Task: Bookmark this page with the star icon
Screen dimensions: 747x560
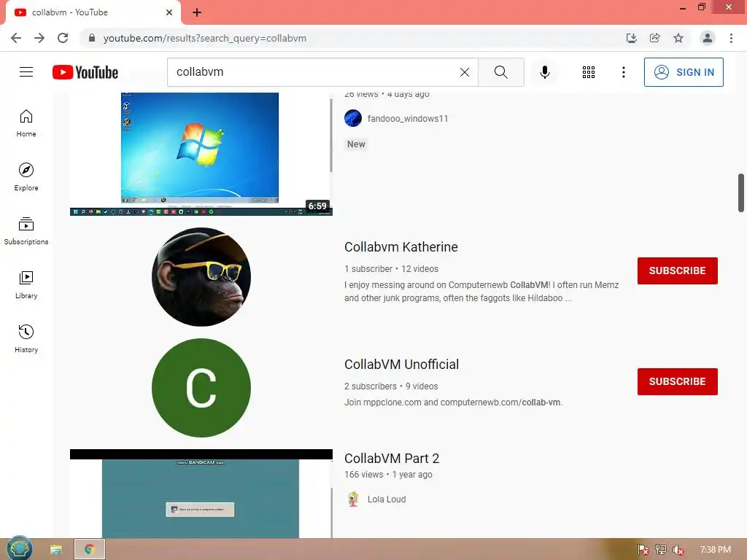Action: pos(678,38)
